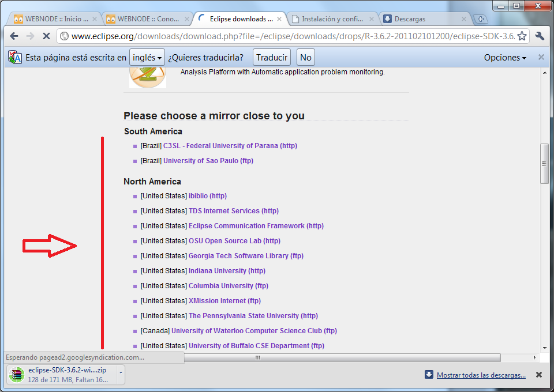554x392 pixels.
Task: Select TDS Internet Services (http) mirror
Action: tap(234, 210)
